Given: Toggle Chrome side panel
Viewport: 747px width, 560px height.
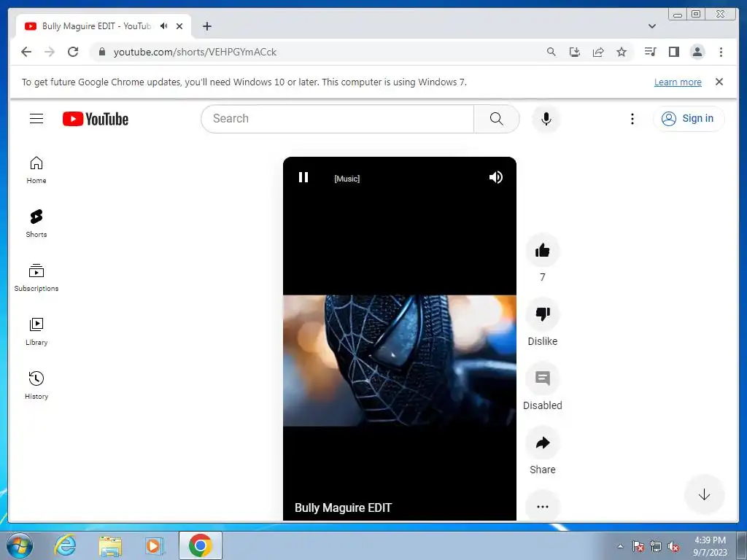Looking at the screenshot, I should tap(673, 52).
